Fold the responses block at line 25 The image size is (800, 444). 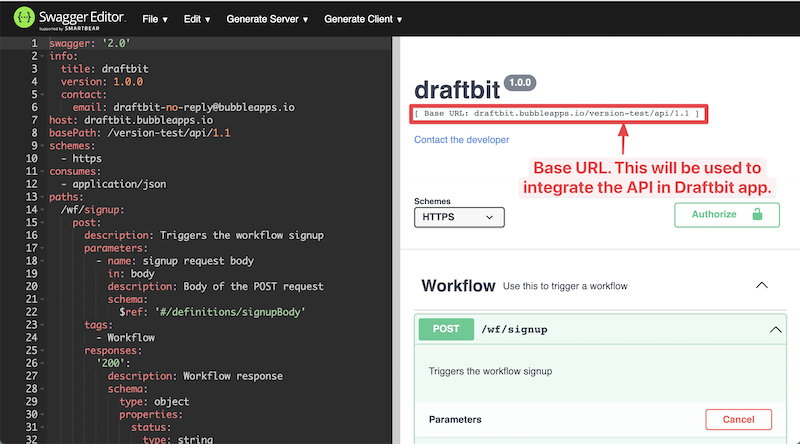(x=42, y=351)
